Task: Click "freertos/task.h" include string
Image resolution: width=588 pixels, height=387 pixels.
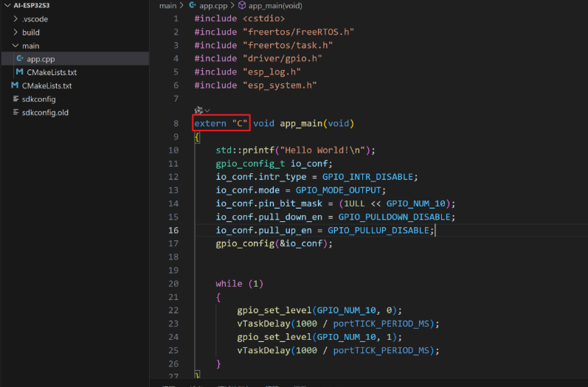Action: [x=288, y=45]
